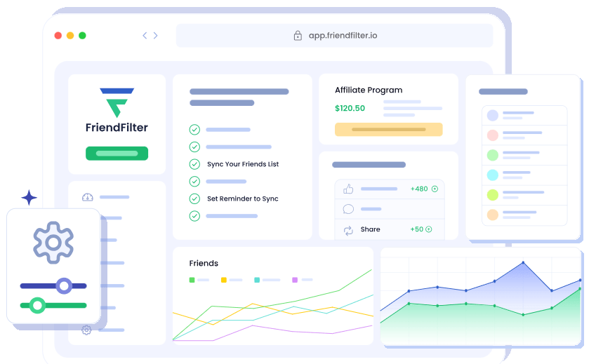Image resolution: width=596 pixels, height=364 pixels.
Task: Open the small sidebar settings gear
Action: click(86, 330)
